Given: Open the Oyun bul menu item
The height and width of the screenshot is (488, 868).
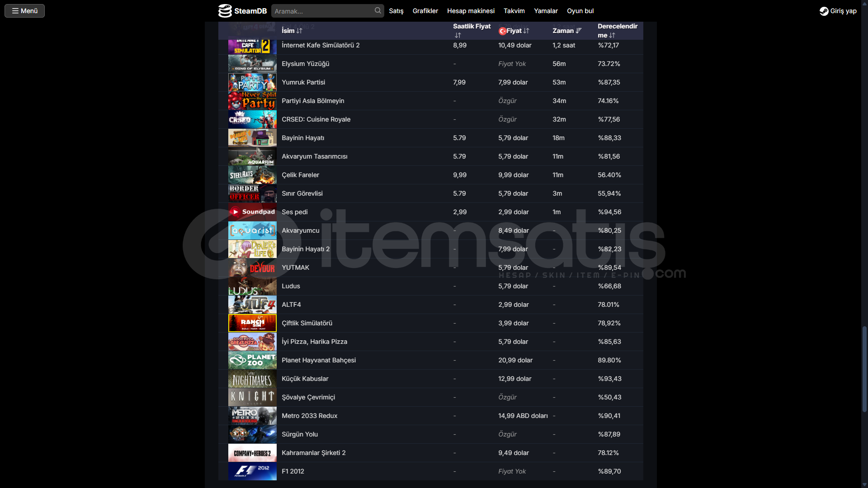Looking at the screenshot, I should point(580,11).
